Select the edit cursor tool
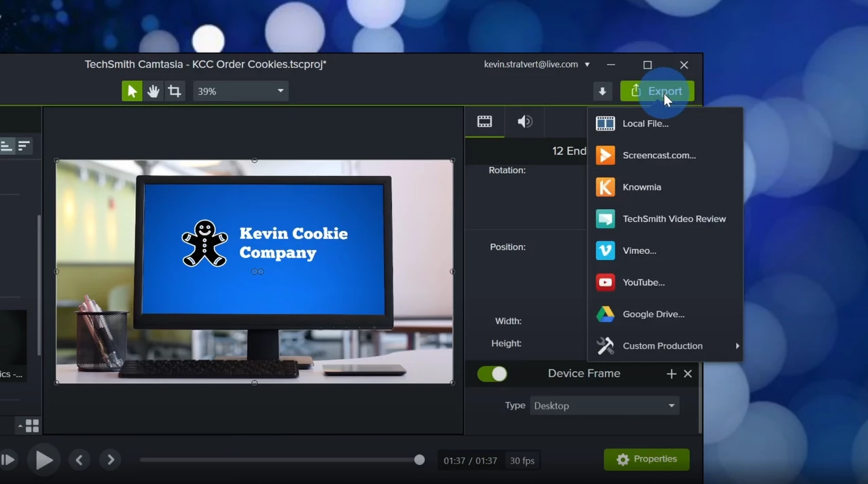 132,90
